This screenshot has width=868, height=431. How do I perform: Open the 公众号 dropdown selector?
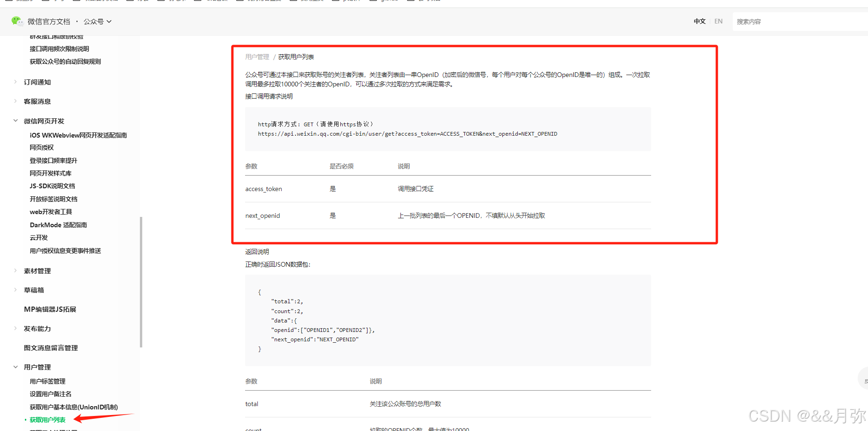click(x=98, y=22)
